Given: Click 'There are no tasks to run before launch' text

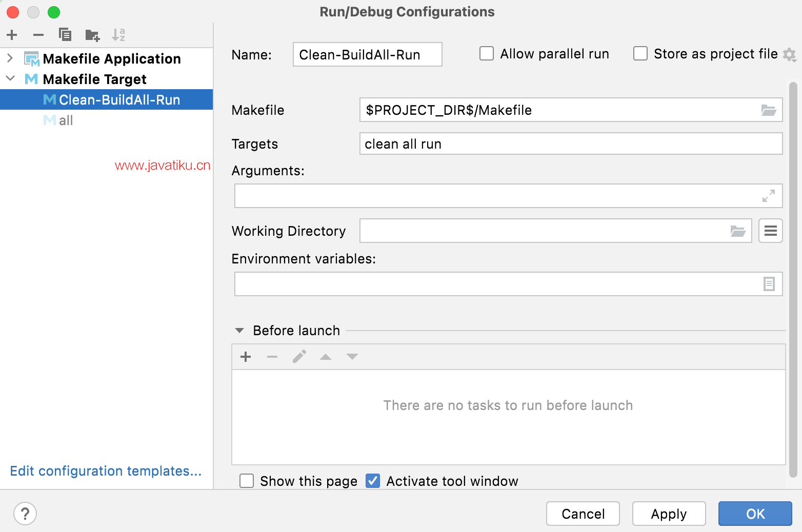Looking at the screenshot, I should pyautogui.click(x=508, y=405).
